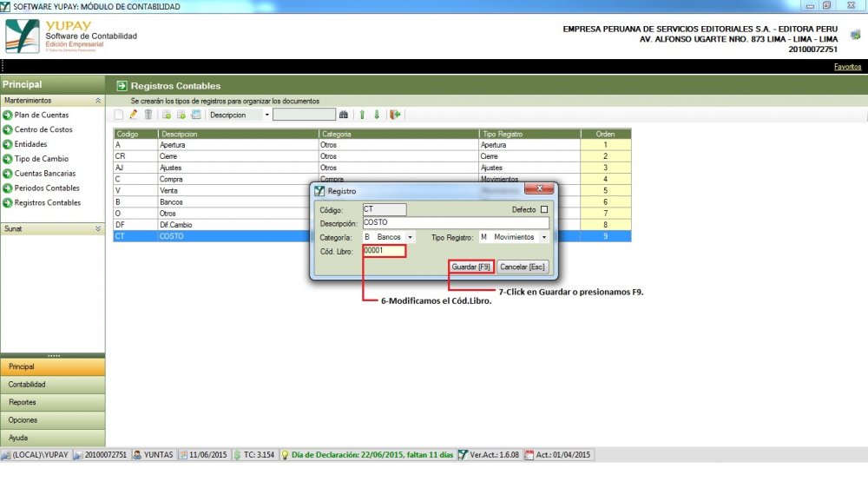
Task: Click the Tipo de Cambio green arrow icon
Action: click(8, 159)
